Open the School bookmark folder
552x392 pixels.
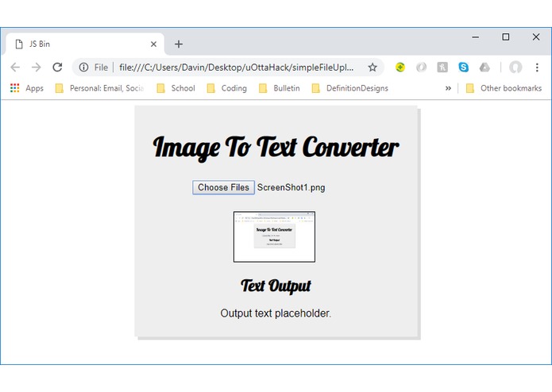tap(176, 88)
